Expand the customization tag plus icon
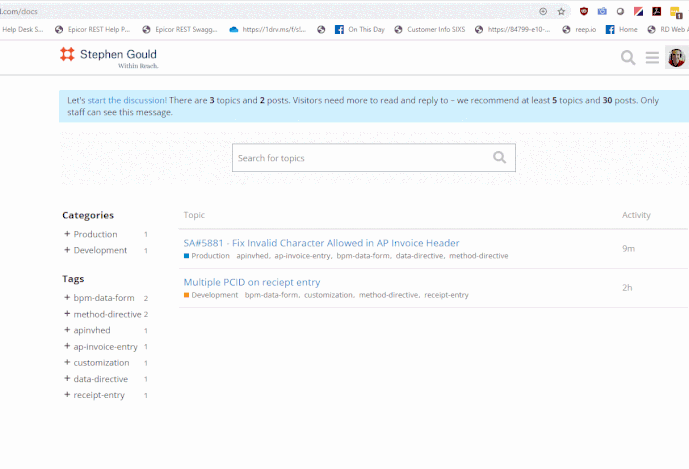Viewport: 689px width, 469px height. [x=67, y=362]
